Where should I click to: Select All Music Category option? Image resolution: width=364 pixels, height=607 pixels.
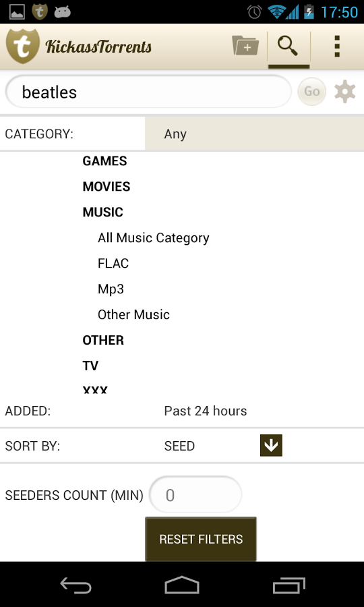coord(154,237)
